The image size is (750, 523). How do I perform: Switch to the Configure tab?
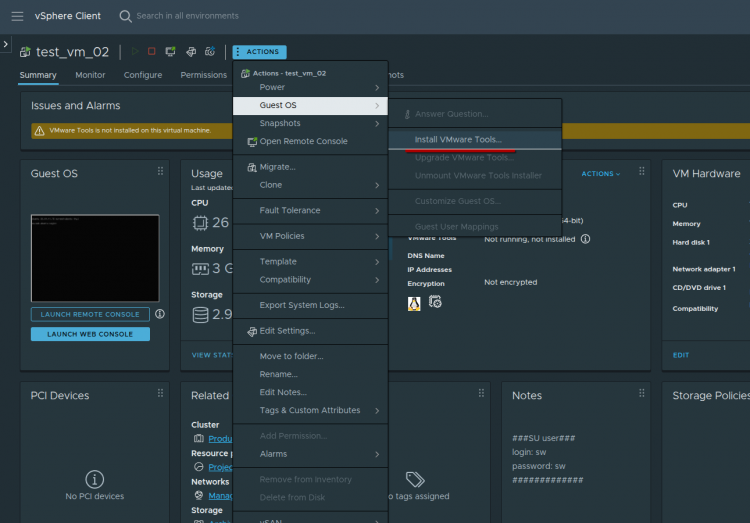tap(143, 75)
